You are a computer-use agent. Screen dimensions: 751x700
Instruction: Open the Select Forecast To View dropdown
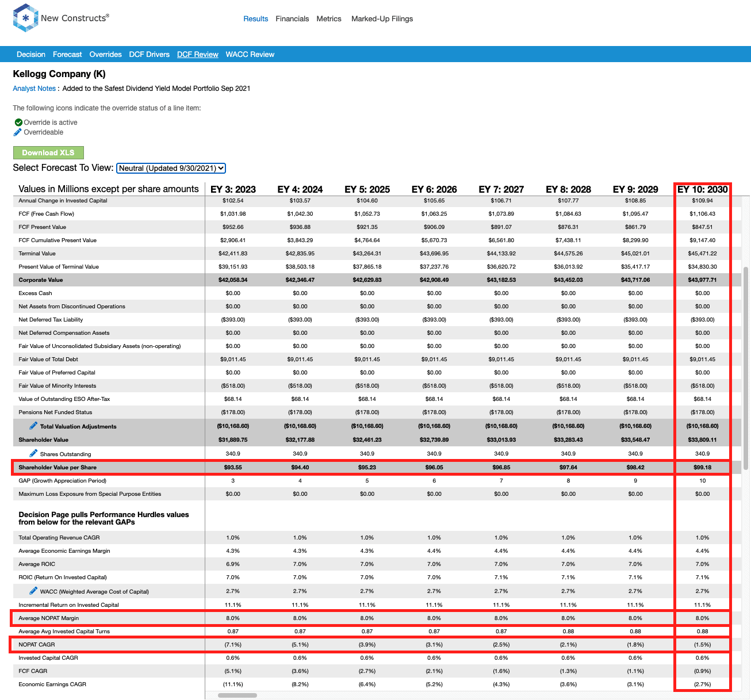[x=171, y=168]
